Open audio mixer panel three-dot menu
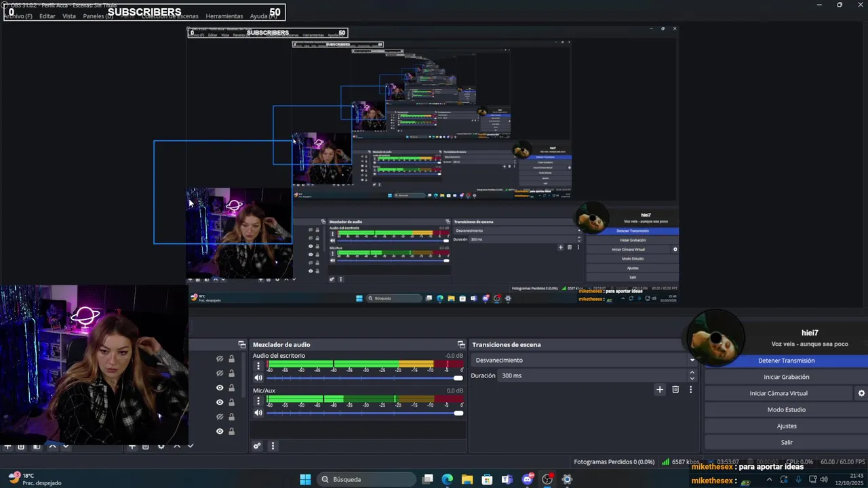Screen dimensions: 868x488 [273, 446]
